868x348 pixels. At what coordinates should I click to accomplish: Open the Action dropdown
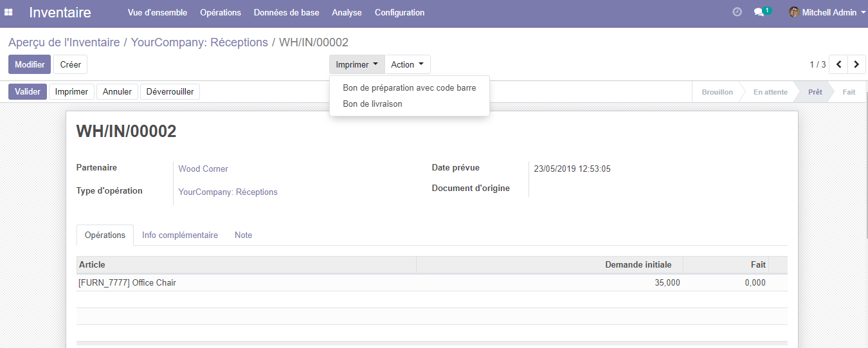point(407,64)
